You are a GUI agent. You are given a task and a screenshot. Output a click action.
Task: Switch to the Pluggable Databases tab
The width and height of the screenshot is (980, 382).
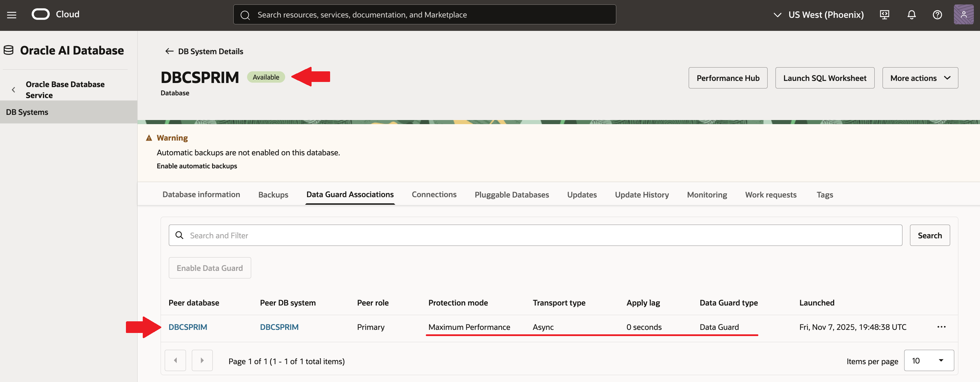pos(511,195)
